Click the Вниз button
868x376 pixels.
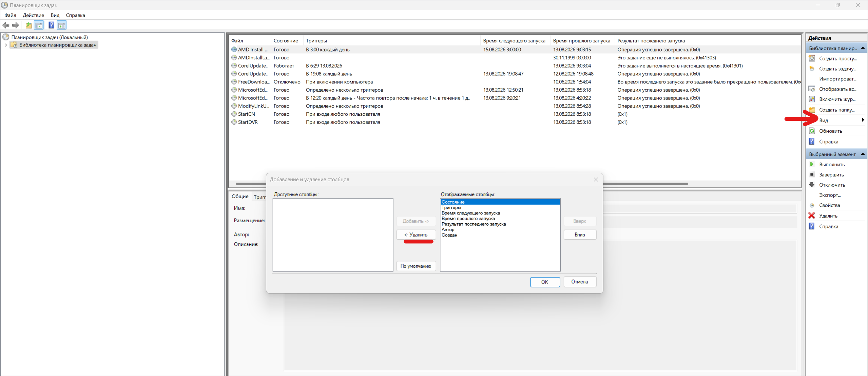pyautogui.click(x=580, y=235)
